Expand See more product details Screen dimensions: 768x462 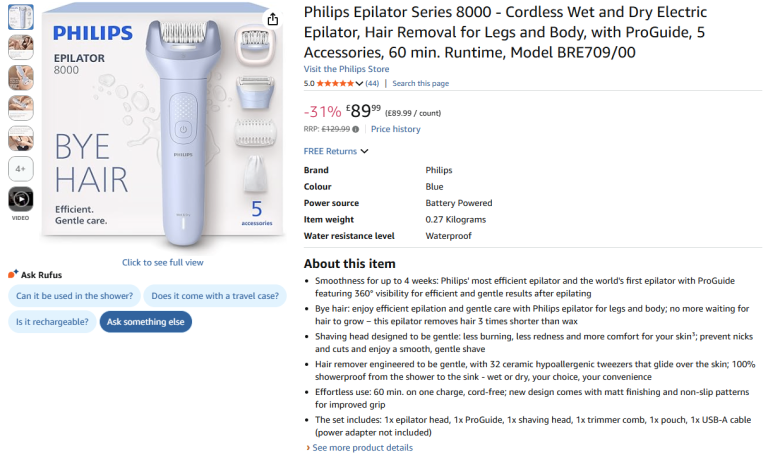[x=359, y=448]
